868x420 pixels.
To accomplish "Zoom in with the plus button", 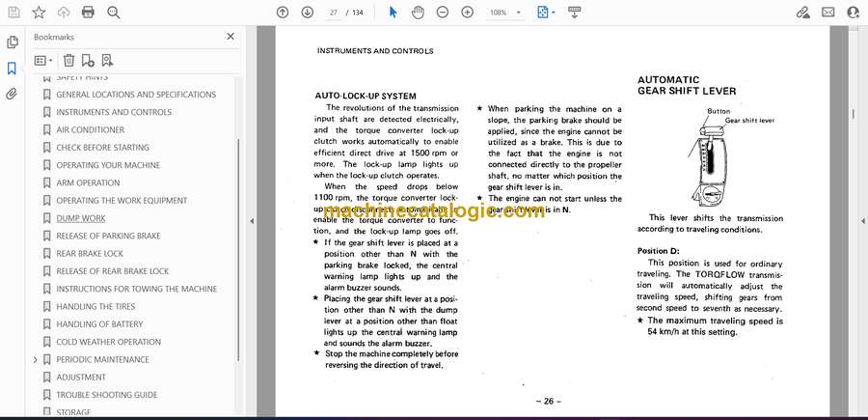I will (467, 13).
